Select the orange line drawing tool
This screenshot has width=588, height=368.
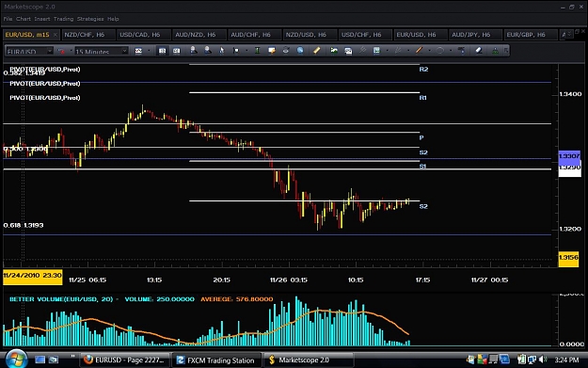click(x=419, y=50)
